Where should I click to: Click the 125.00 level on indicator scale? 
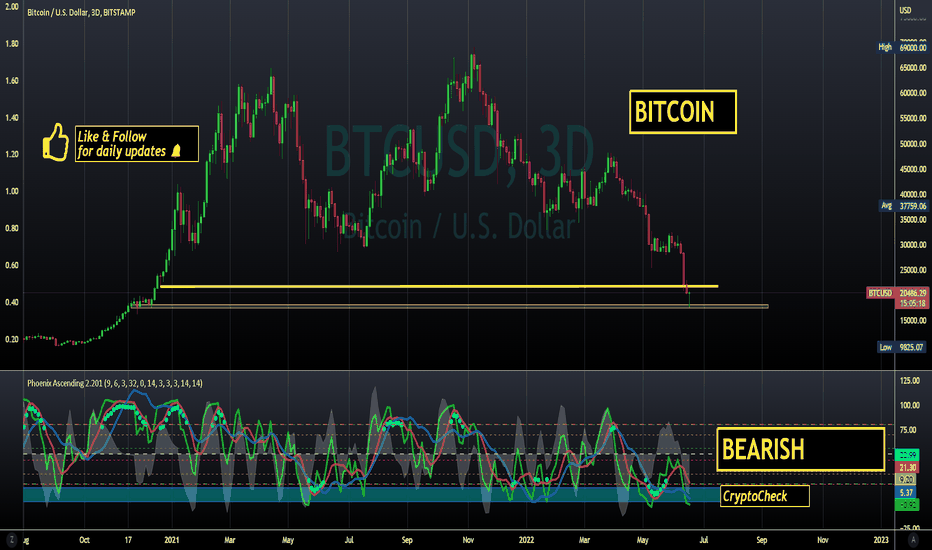[909, 381]
